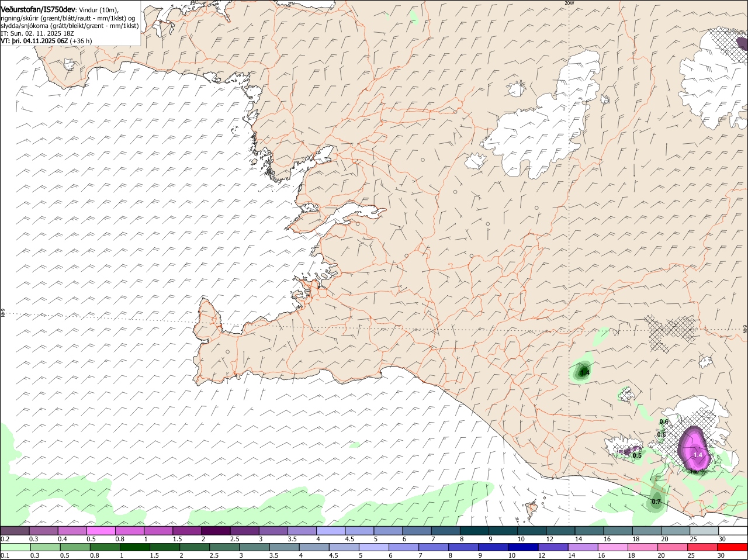Click the '0.1' label under the lower color scale
Screen dimensions: 748x560
point(5,556)
